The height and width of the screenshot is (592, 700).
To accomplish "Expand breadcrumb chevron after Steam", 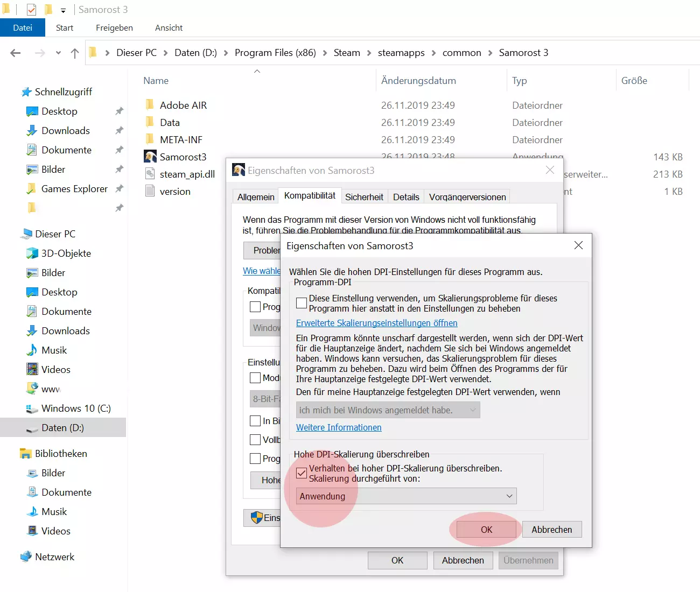I will point(369,53).
